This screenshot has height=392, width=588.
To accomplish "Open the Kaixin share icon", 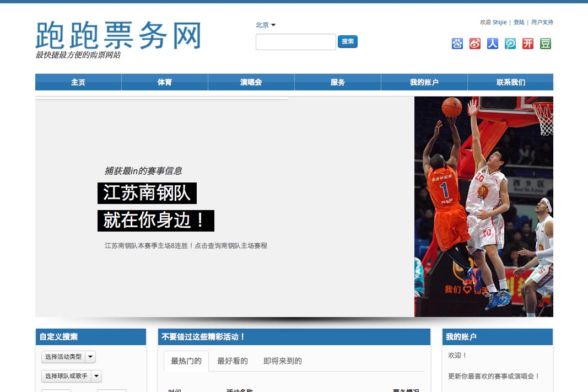I will 527,44.
